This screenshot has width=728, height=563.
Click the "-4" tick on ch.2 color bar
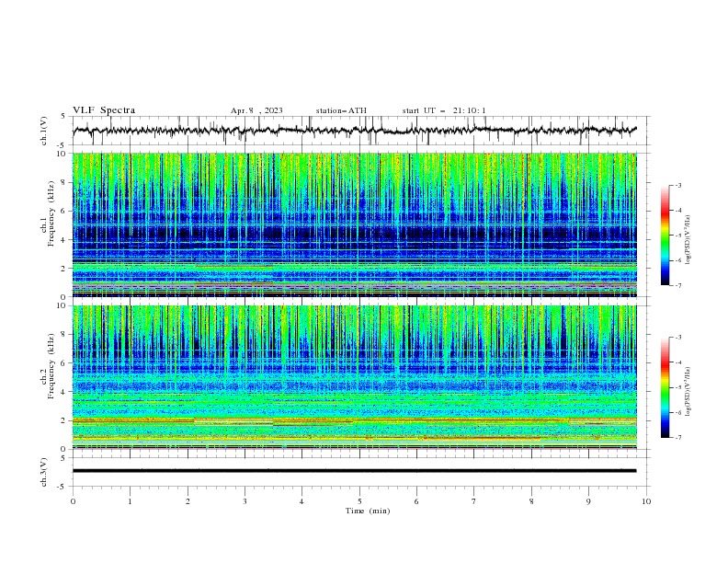(x=677, y=362)
